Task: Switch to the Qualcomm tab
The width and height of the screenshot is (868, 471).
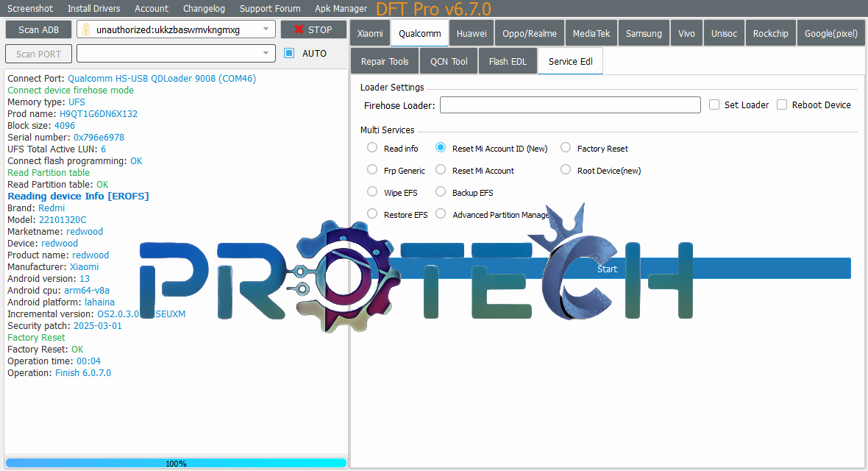Action: coord(419,33)
